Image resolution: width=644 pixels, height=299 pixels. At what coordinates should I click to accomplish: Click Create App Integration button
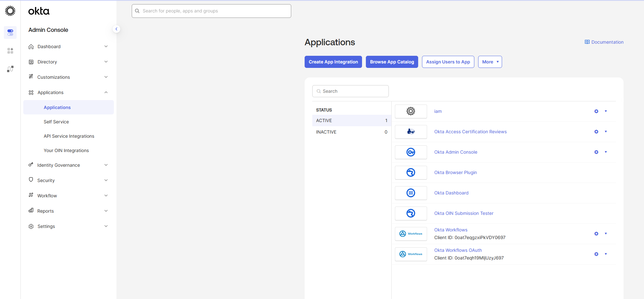(x=333, y=62)
